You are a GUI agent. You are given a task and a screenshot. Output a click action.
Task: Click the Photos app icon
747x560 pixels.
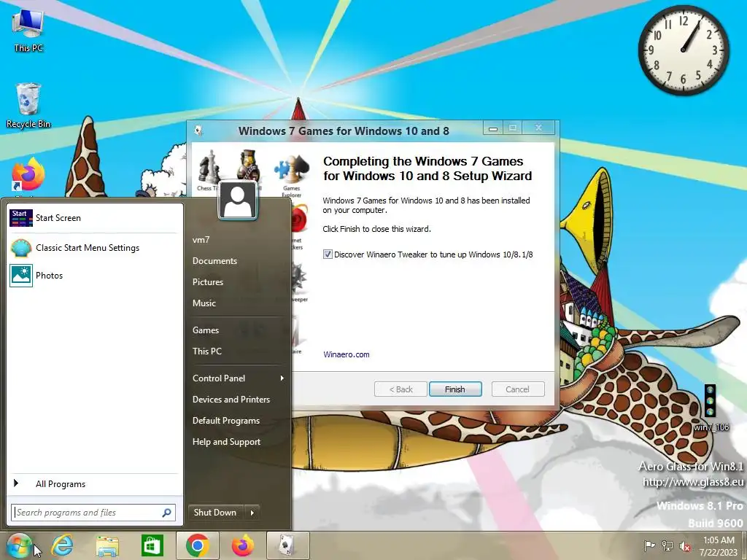click(21, 275)
